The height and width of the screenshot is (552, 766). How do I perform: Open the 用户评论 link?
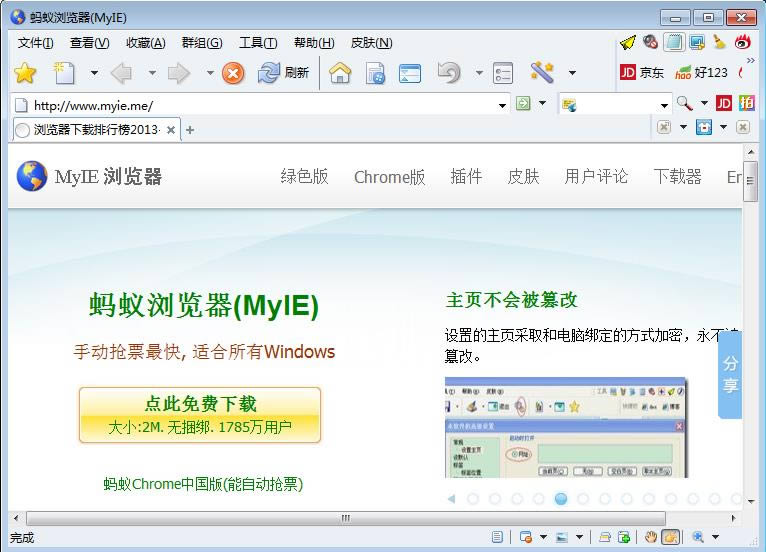point(596,176)
